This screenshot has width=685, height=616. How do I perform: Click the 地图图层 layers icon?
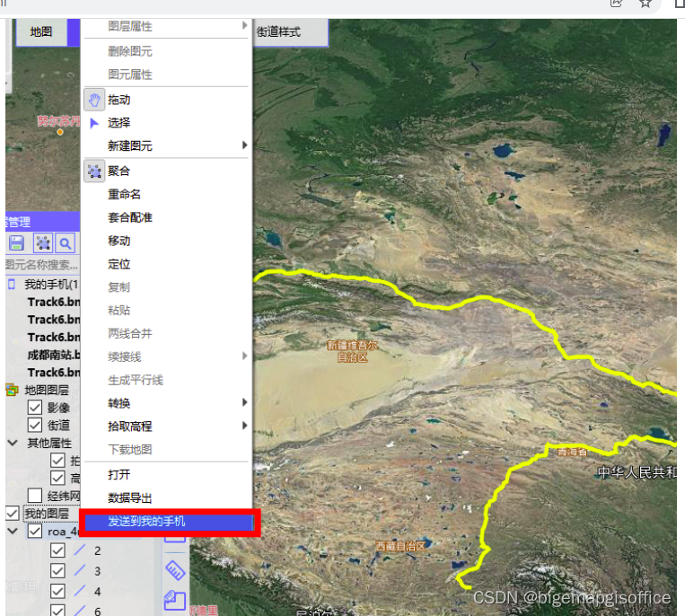tap(12, 390)
